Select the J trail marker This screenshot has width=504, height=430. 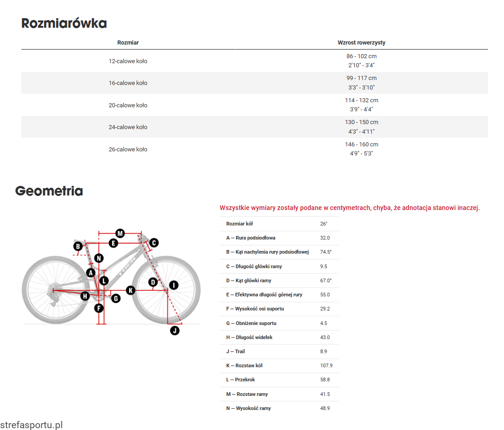pyautogui.click(x=175, y=330)
